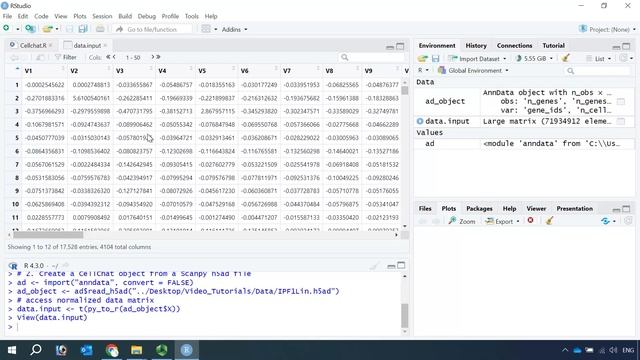View data.input with its table icon
Image resolution: width=640 pixels, height=360 pixels.
(620, 121)
